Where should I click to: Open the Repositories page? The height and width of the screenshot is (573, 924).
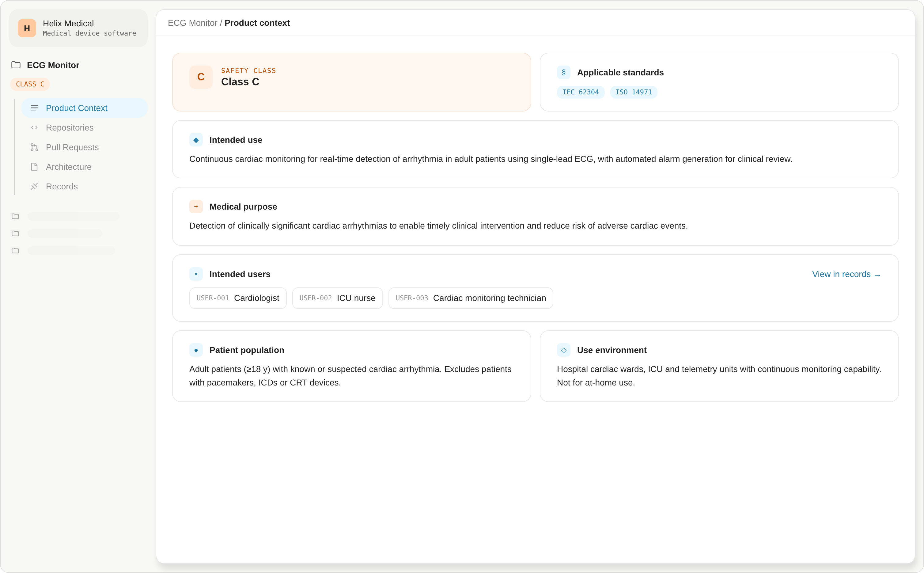point(85,128)
